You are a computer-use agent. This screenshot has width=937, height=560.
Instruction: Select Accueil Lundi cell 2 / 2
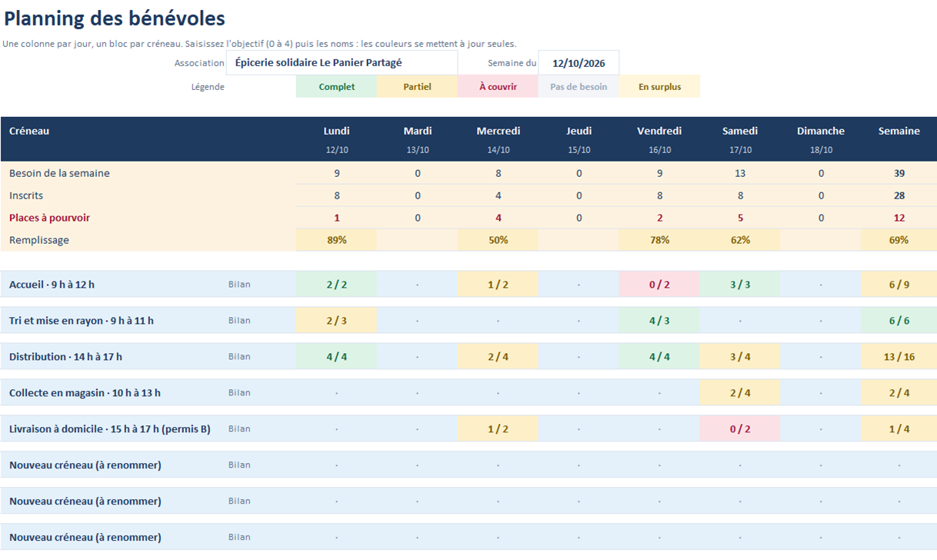(336, 285)
